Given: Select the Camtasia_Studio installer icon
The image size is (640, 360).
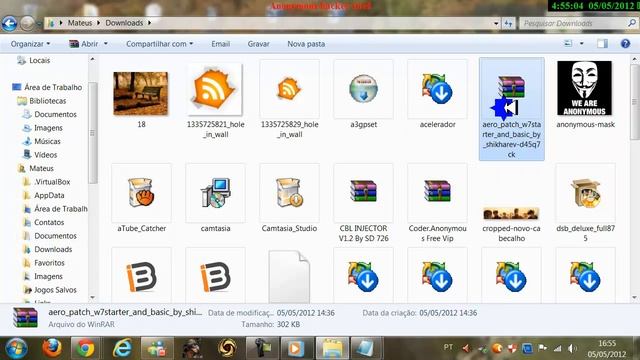Looking at the screenshot, I should click(289, 192).
